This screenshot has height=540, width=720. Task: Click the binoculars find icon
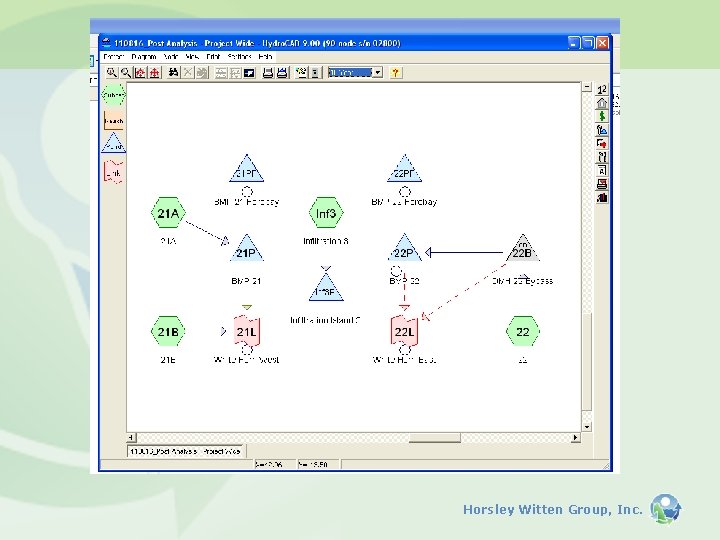(x=173, y=73)
